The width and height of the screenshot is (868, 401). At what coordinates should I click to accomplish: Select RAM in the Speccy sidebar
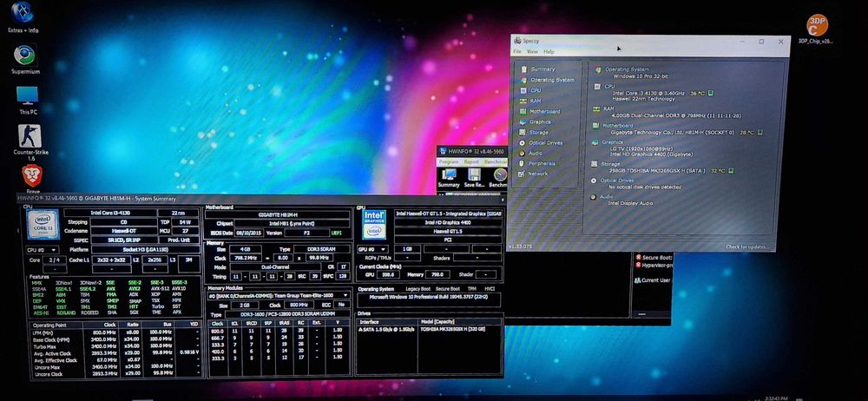[531, 101]
